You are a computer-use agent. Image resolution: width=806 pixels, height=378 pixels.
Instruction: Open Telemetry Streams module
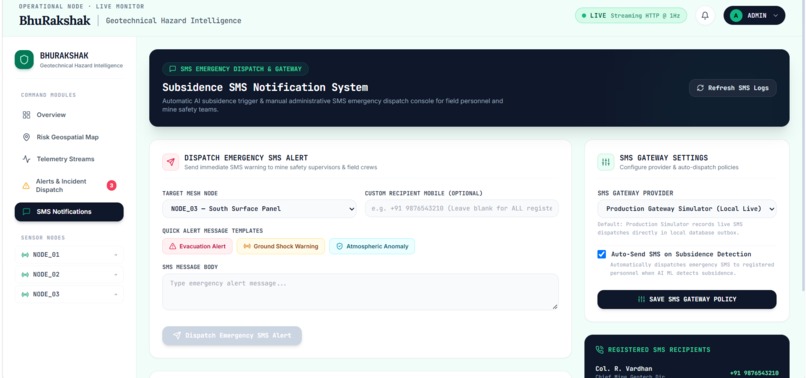pyautogui.click(x=69, y=159)
